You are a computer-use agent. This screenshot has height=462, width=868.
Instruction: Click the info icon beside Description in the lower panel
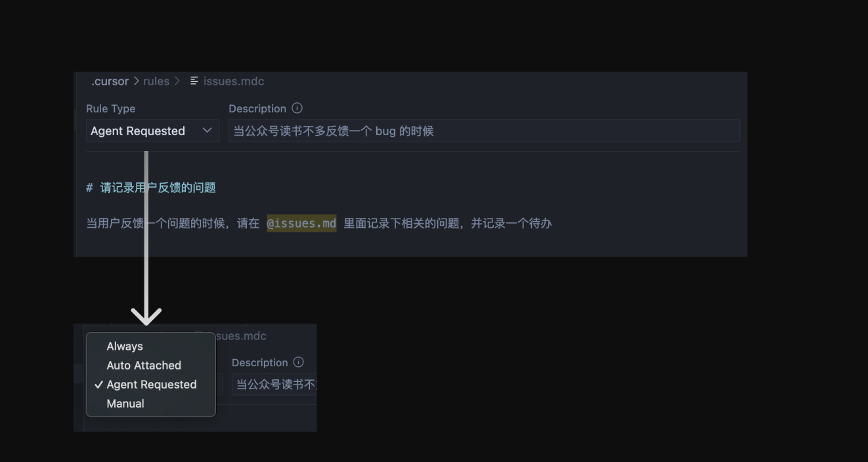(299, 362)
